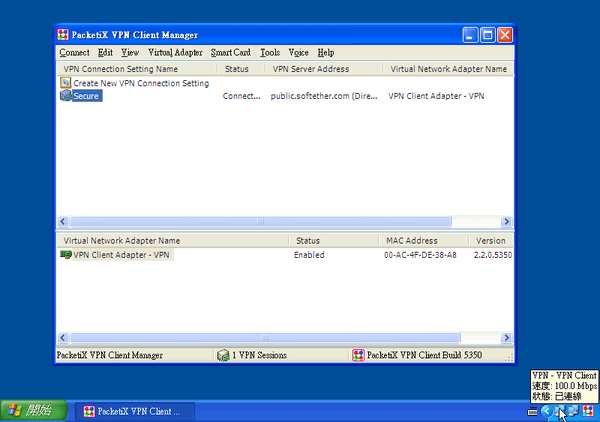This screenshot has width=600, height=422.
Task: Sort by VPN Connection Setting Name column
Action: [137, 69]
